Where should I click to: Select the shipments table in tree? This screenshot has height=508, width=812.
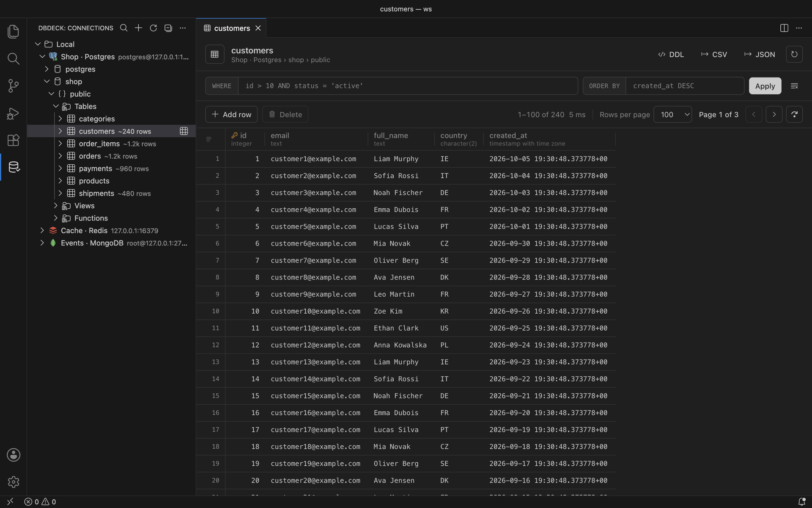point(111,193)
